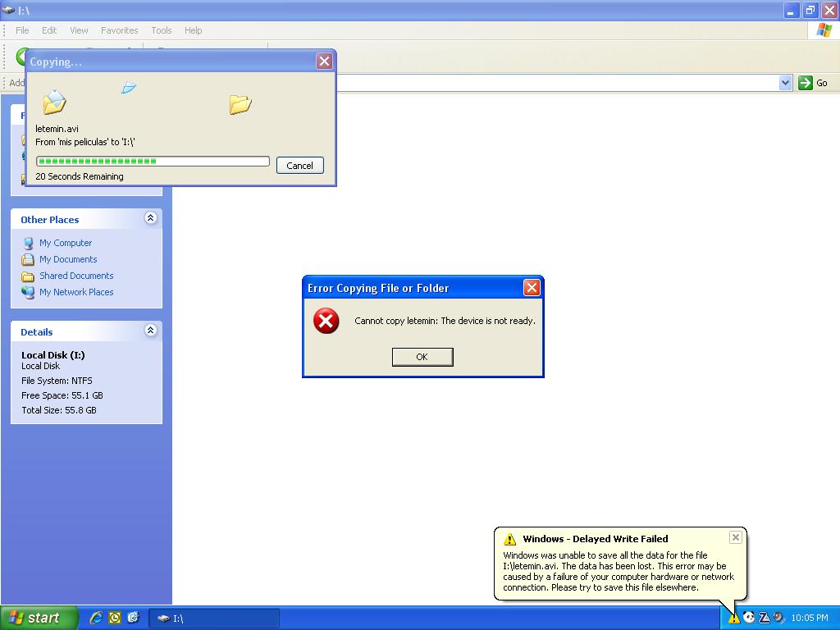Dismiss the Delayed Write Failed balloon
This screenshot has width=840, height=630.
[736, 537]
